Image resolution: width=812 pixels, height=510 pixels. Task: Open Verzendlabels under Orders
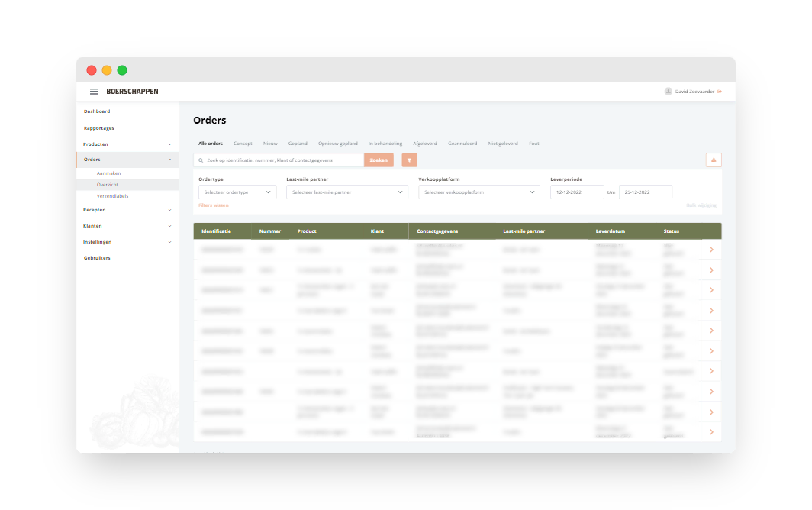112,196
